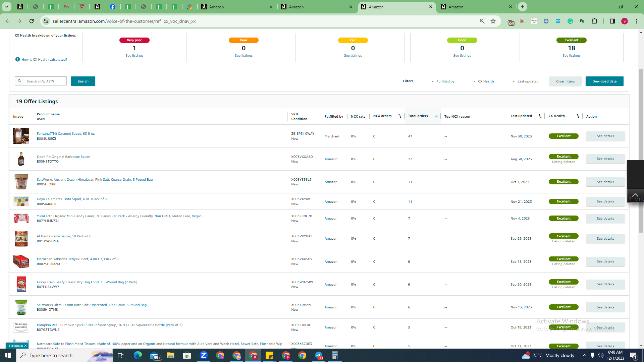Screen dimensions: 644x362
Task: Show hidden system tray icons
Action: 585,355
